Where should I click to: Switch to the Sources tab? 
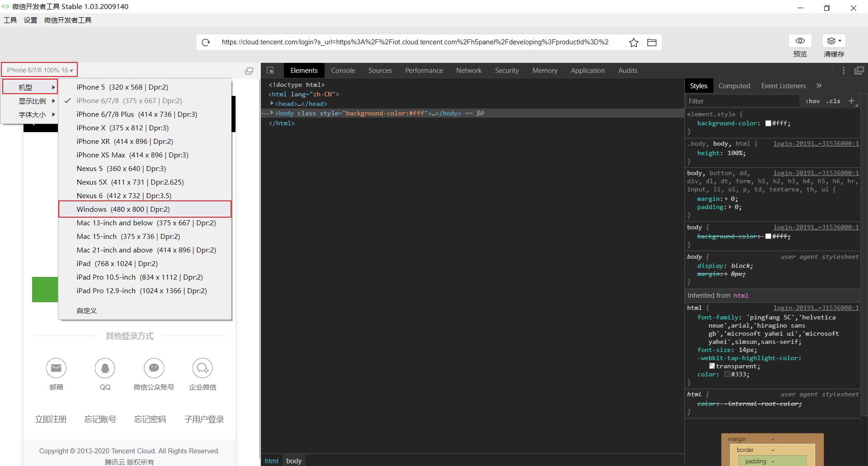pos(380,71)
